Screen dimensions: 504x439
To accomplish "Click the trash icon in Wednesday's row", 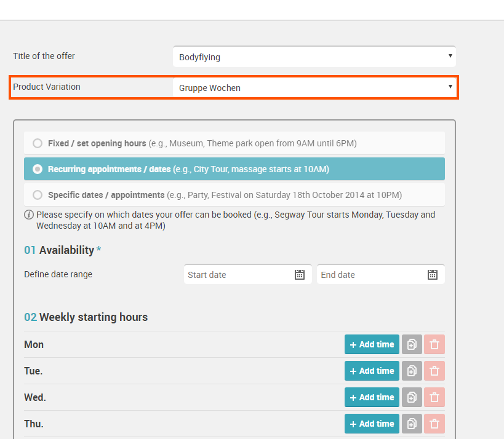I will click(434, 397).
